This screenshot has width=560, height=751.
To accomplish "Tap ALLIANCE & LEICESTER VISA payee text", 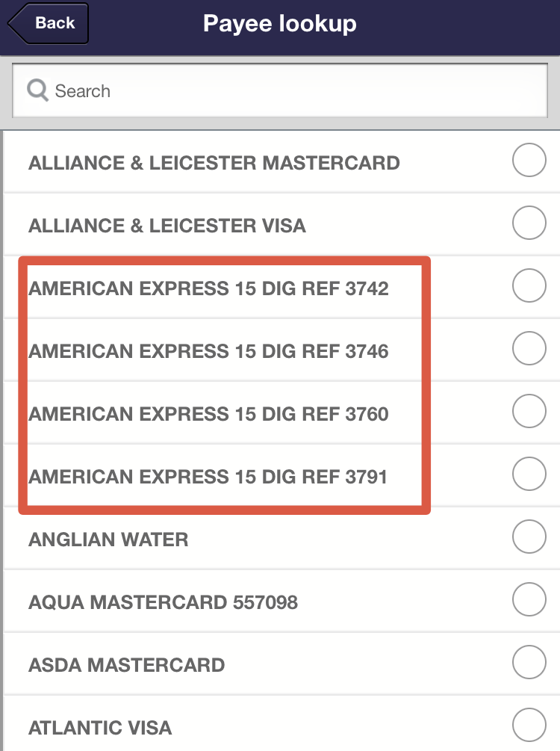I will pyautogui.click(x=167, y=226).
